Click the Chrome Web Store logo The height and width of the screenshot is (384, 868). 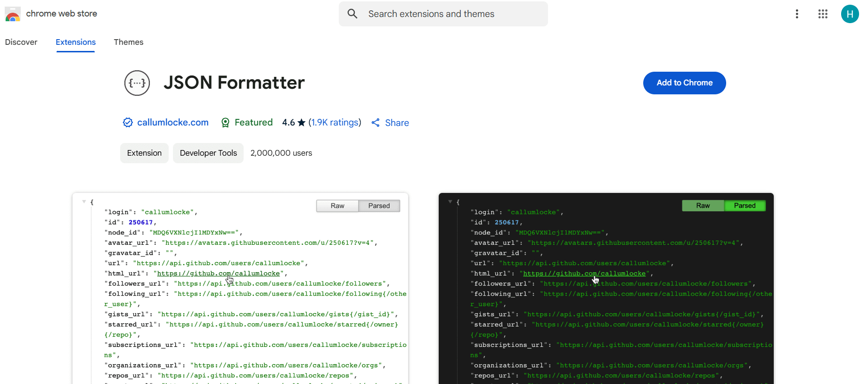click(13, 14)
